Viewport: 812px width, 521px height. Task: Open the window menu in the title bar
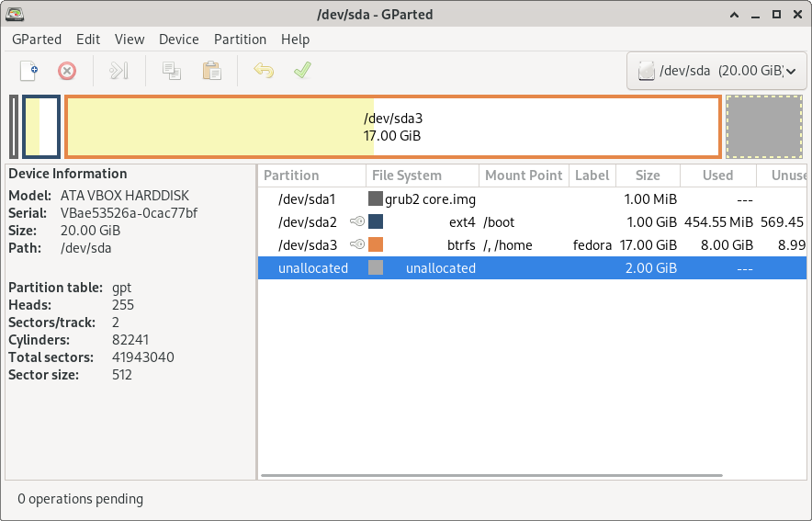pyautogui.click(x=15, y=14)
